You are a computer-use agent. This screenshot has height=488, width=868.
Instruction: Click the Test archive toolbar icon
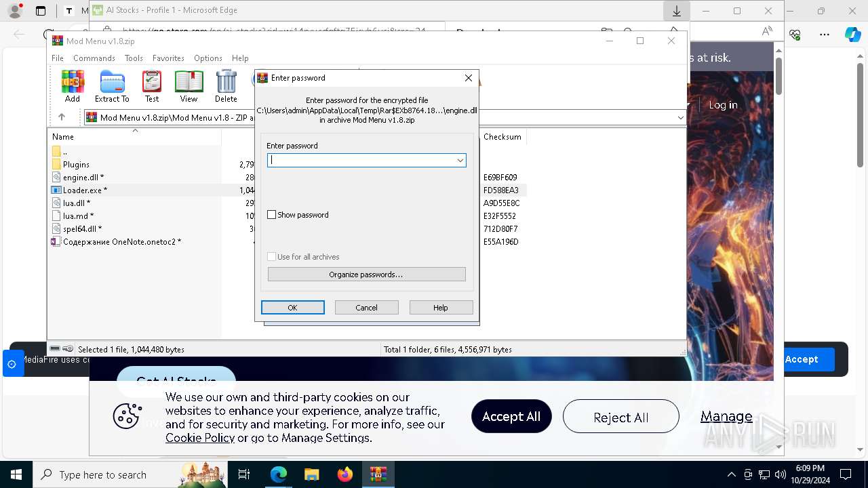(152, 86)
